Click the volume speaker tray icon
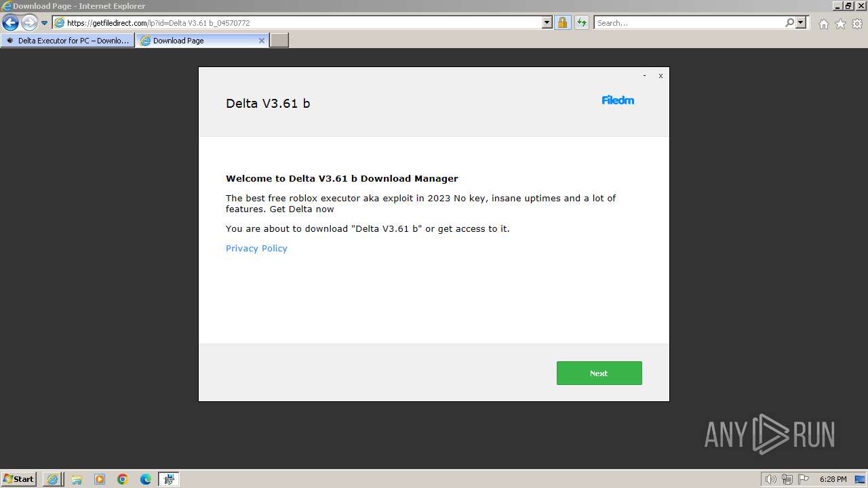Image resolution: width=868 pixels, height=488 pixels. tap(770, 479)
